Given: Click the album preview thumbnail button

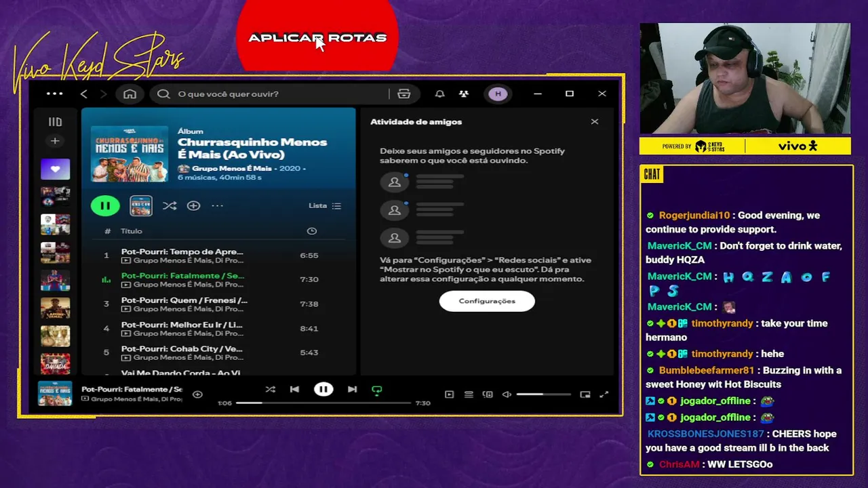Looking at the screenshot, I should click(141, 205).
